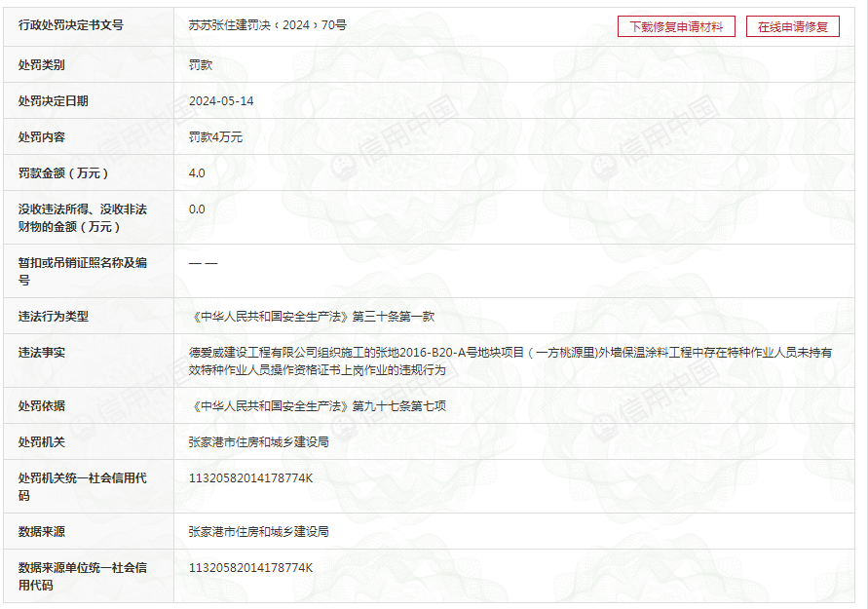The height and width of the screenshot is (609, 868).
Task: Select the 行政处罚决定书文号 label
Action: (71, 25)
